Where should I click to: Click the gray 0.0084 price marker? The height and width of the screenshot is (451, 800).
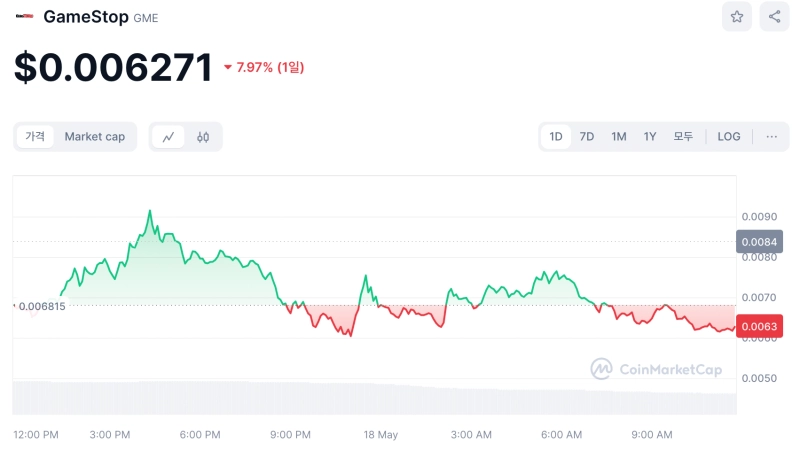tap(759, 241)
